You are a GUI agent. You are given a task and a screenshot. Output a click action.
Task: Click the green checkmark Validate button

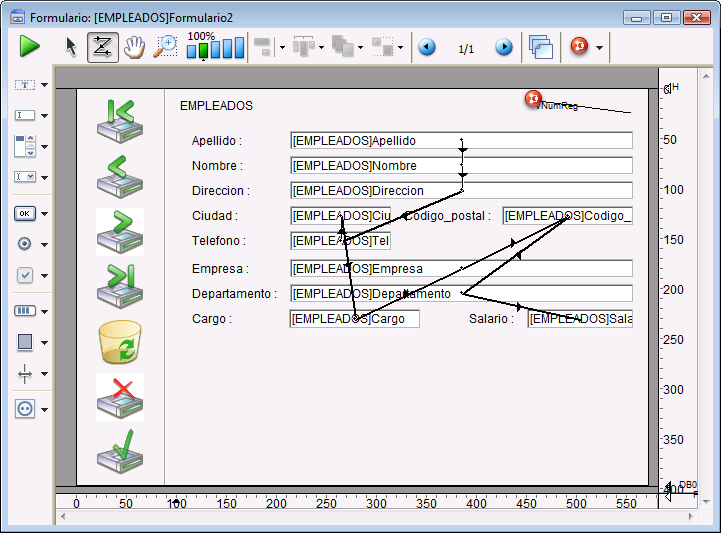(119, 454)
